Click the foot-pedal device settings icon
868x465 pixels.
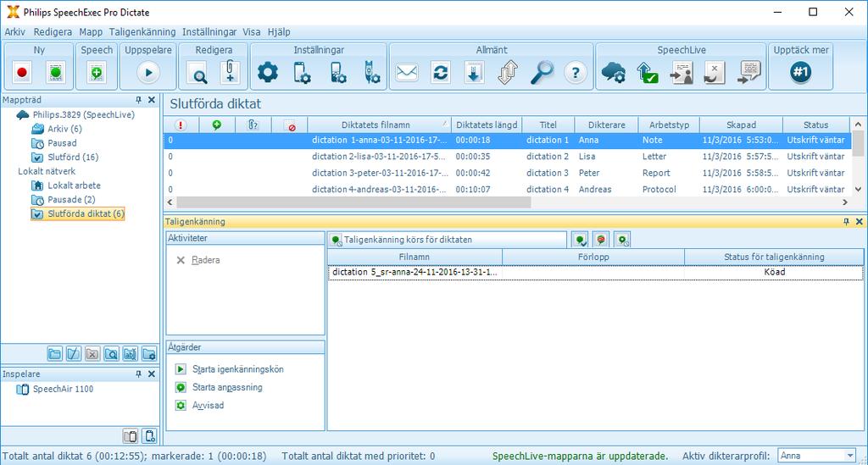[x=372, y=73]
